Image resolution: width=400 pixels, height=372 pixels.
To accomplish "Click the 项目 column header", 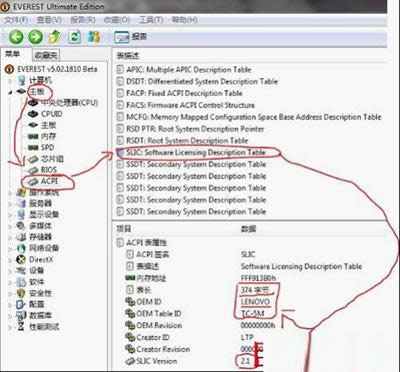I will (124, 228).
